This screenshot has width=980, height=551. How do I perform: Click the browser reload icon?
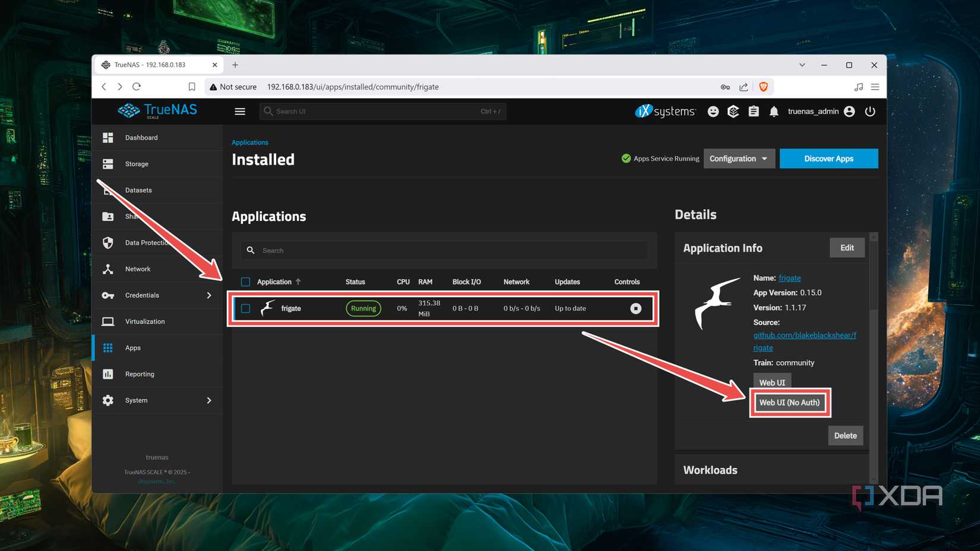click(137, 87)
